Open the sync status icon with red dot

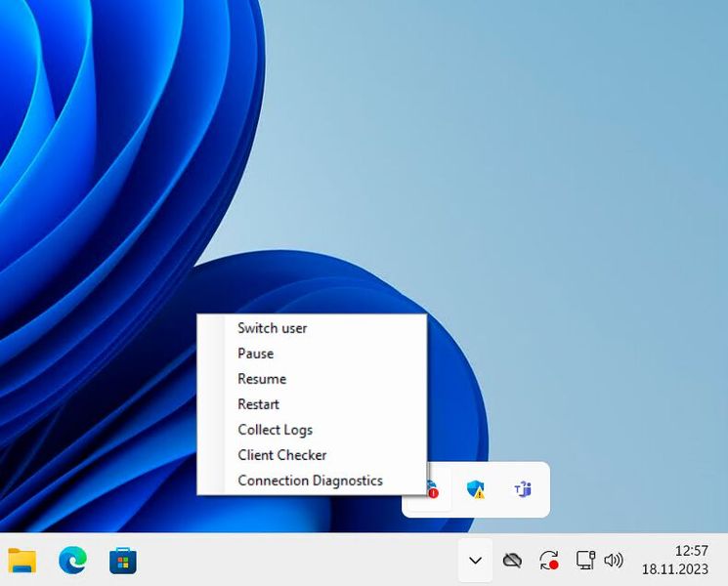549,560
